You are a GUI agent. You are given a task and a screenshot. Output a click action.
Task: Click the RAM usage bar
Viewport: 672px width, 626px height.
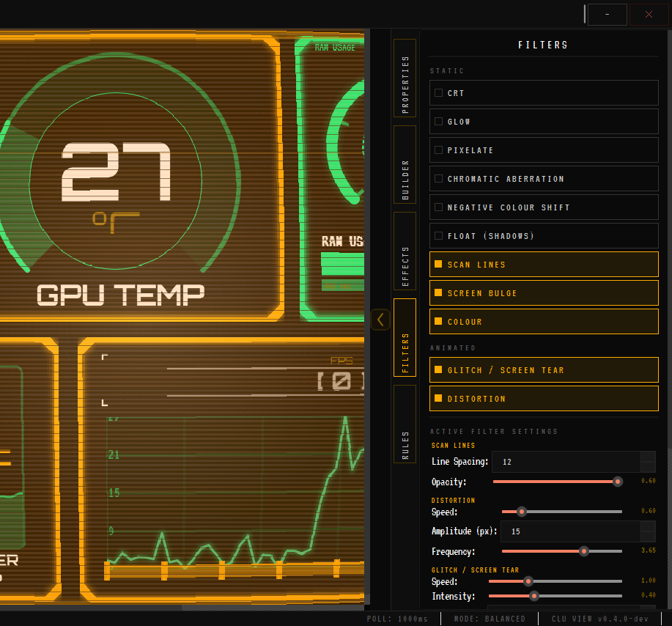click(342, 264)
